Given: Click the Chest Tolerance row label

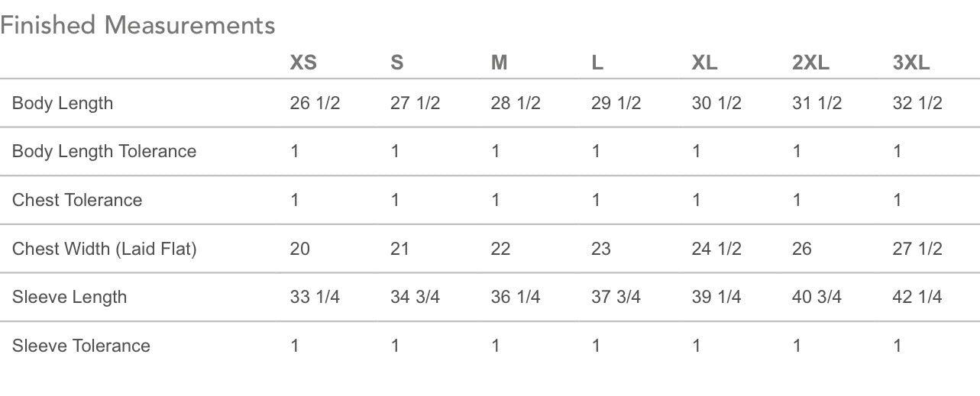Looking at the screenshot, I should coord(77,200).
